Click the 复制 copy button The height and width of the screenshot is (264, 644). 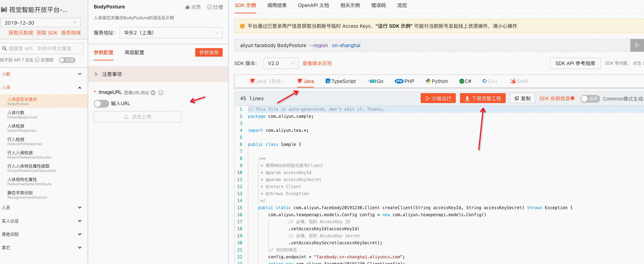coord(523,98)
